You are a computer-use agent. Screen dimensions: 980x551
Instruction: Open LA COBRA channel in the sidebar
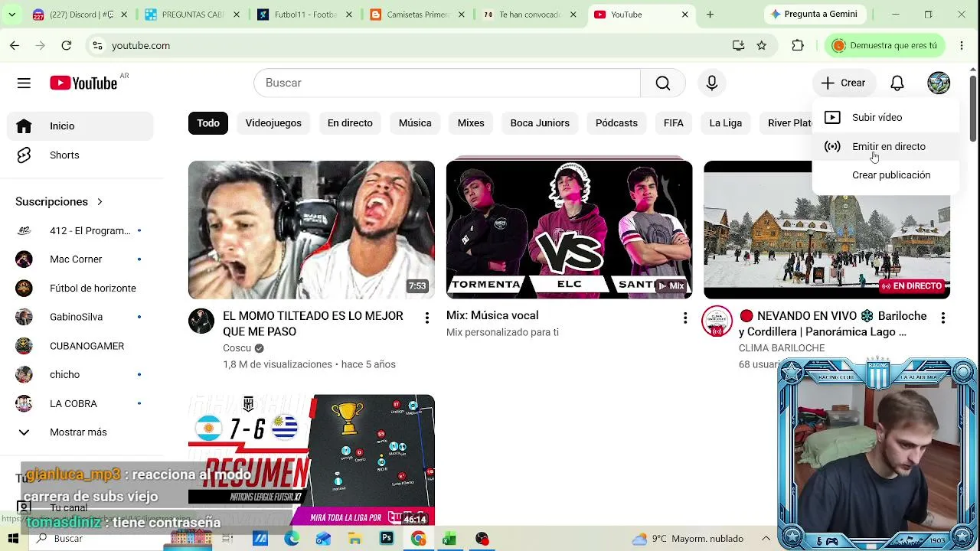click(80, 403)
